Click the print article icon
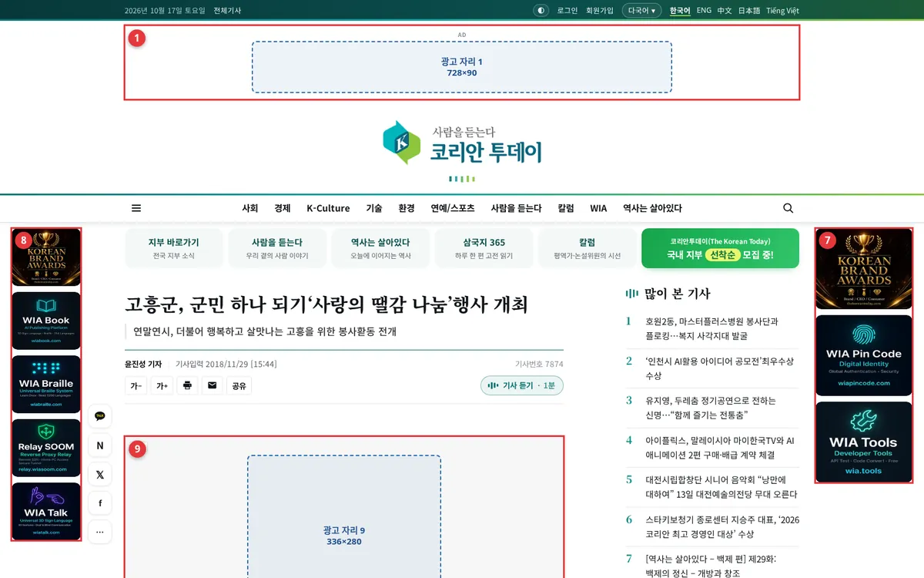 tap(187, 385)
